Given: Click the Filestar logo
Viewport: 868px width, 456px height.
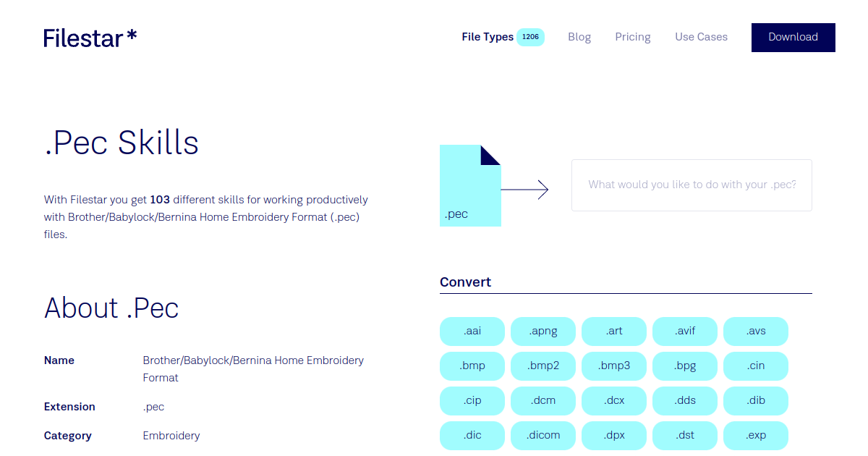Looking at the screenshot, I should 90,38.
